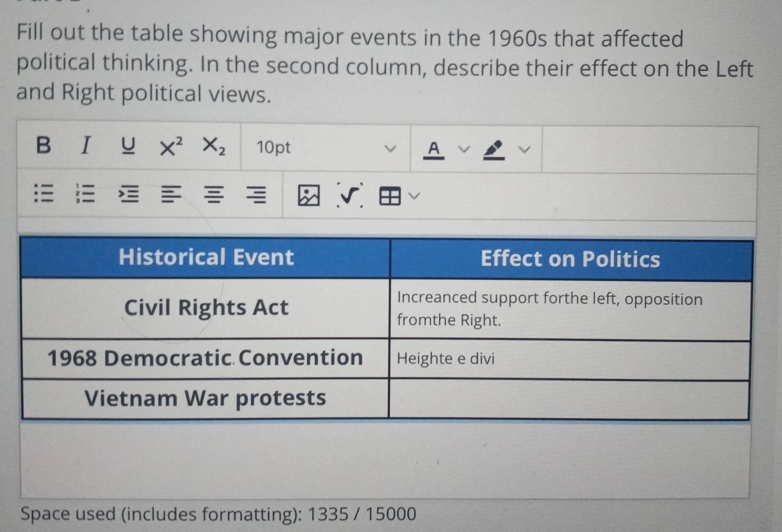This screenshot has height=532, width=782.
Task: Toggle bold formatting
Action: pyautogui.click(x=43, y=145)
